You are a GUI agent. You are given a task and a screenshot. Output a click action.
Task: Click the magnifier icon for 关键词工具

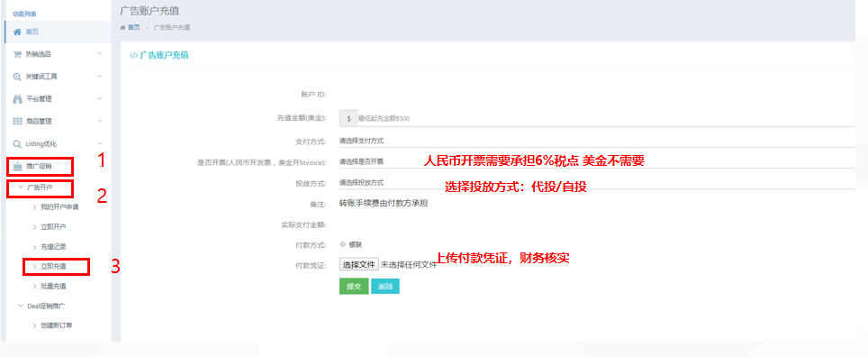(17, 77)
